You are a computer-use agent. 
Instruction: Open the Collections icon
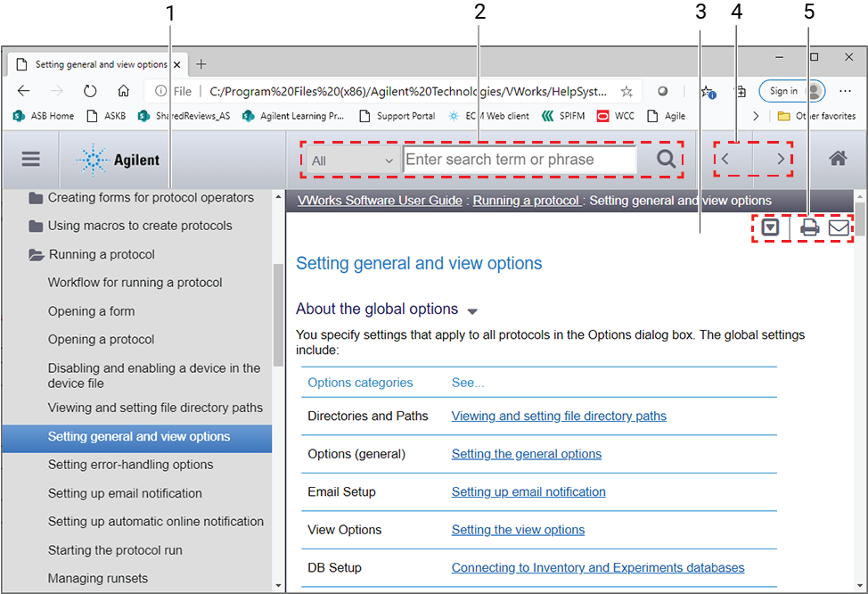[x=741, y=92]
